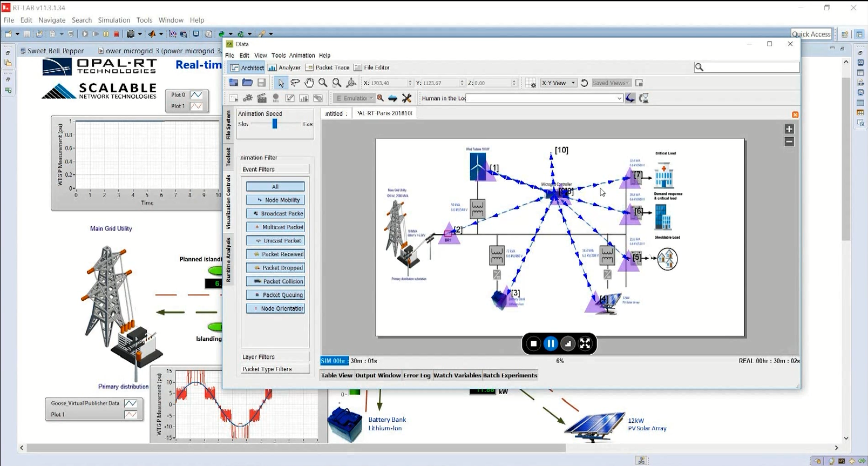
Task: Open the Error Log tab
Action: point(417,375)
